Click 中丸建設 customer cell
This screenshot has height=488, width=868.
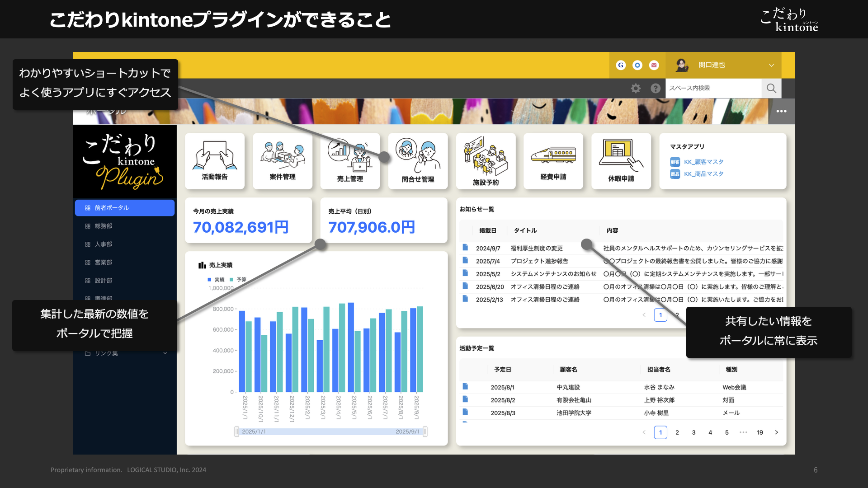click(x=568, y=387)
